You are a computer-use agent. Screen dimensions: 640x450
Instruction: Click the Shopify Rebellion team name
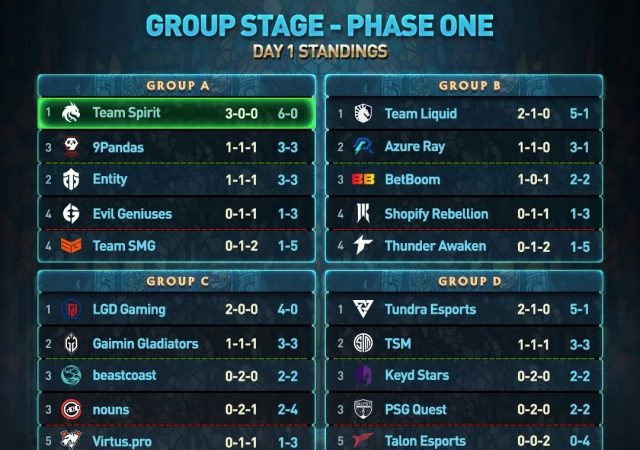436,214
